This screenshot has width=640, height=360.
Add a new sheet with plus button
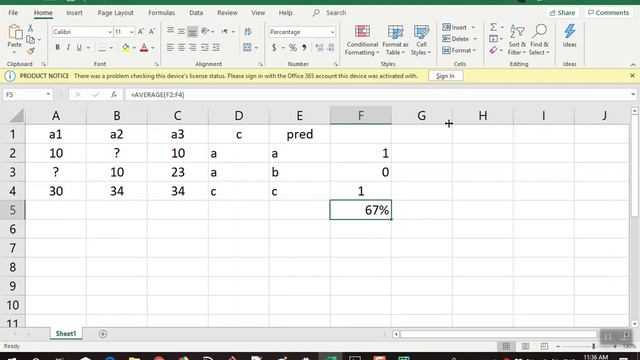pos(103,334)
